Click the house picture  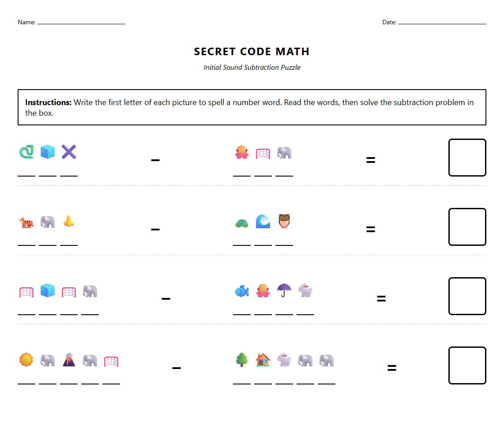point(263,360)
